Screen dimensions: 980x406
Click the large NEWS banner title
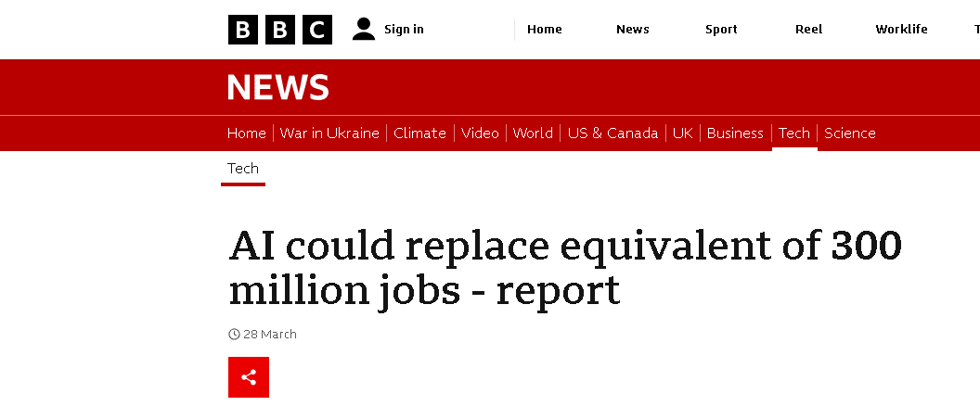point(278,87)
